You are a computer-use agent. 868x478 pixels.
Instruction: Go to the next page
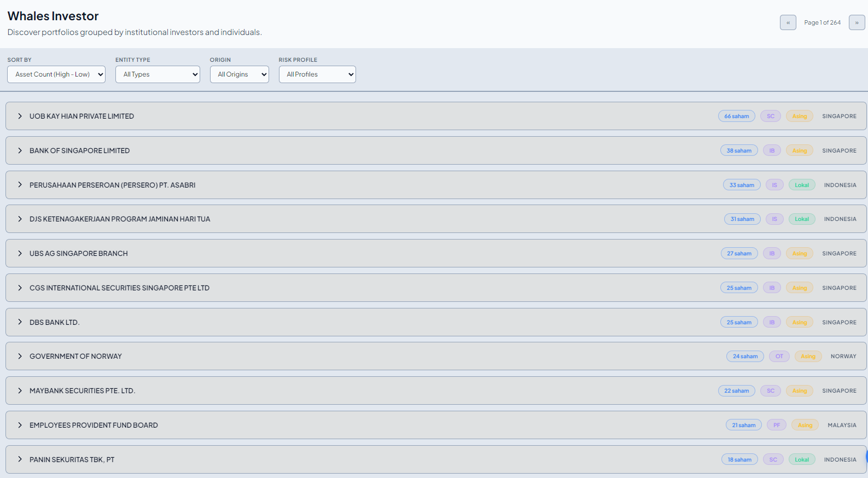(x=857, y=22)
